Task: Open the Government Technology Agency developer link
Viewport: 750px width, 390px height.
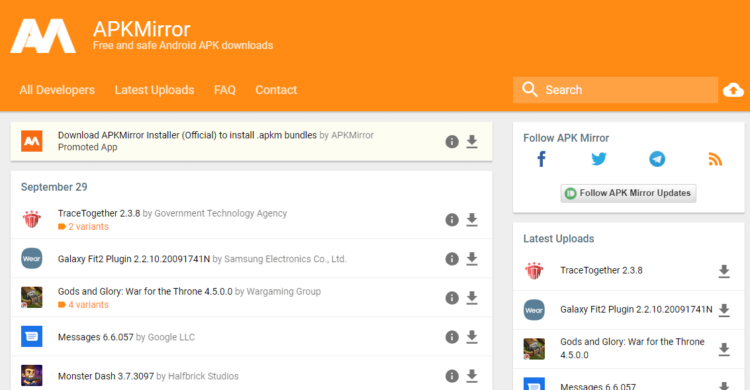Action: pyautogui.click(x=221, y=213)
